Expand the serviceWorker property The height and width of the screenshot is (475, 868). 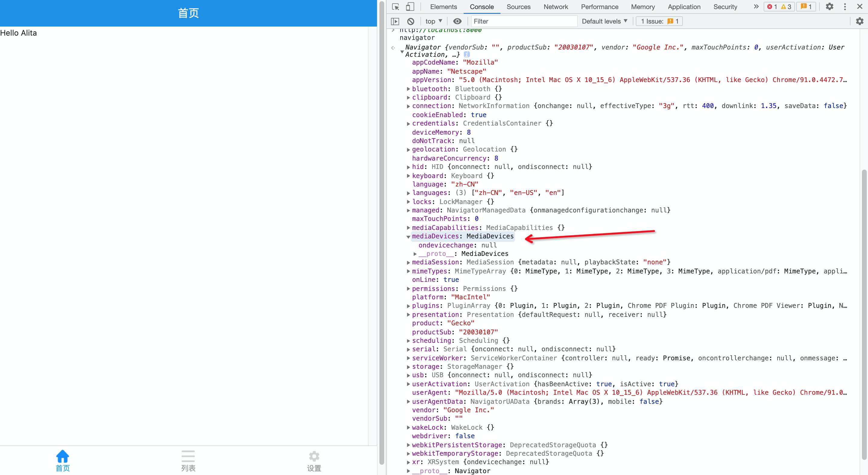[408, 358]
